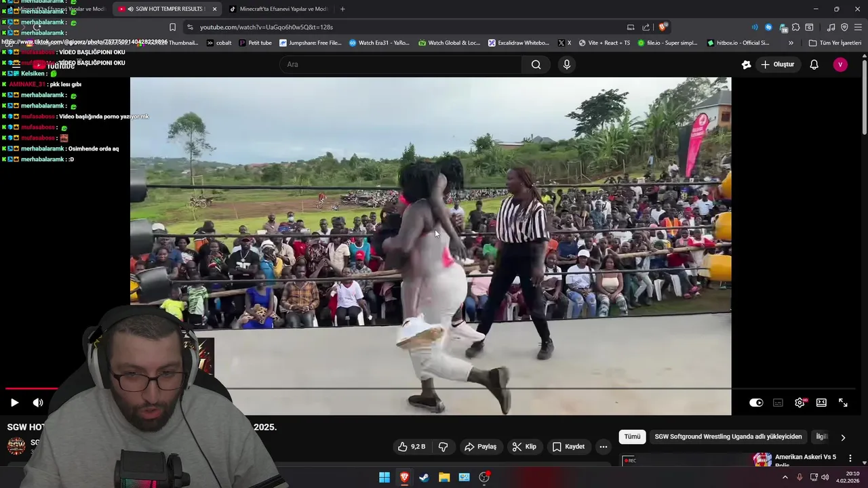Open the file.io bookmark
This screenshot has width=868, height=488.
tap(667, 43)
